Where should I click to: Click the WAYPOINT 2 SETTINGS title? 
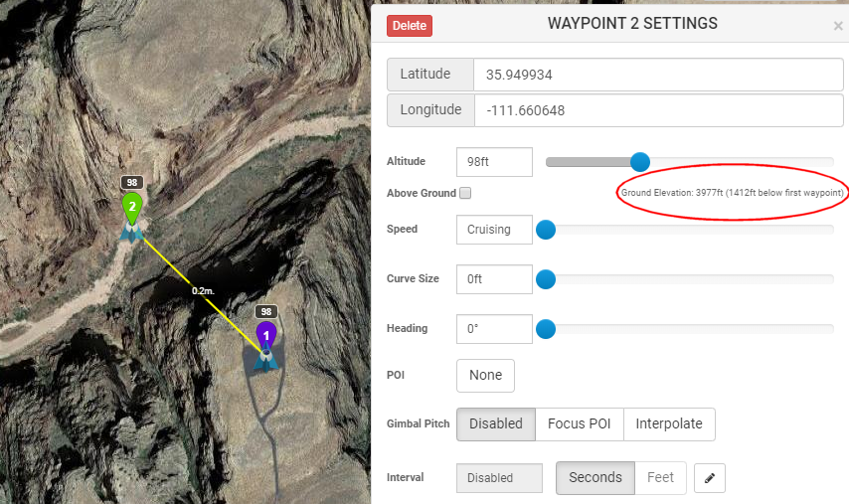point(632,23)
